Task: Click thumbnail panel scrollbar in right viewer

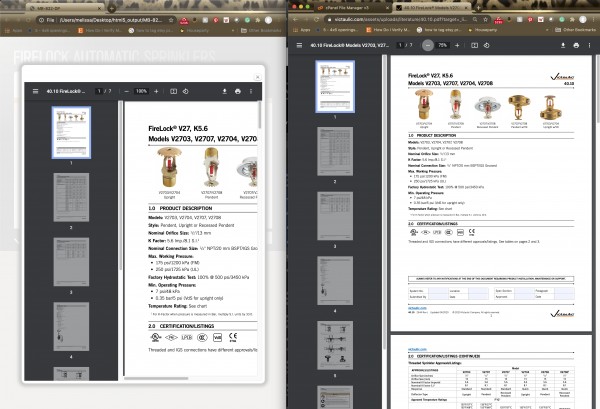Action: (x=384, y=203)
